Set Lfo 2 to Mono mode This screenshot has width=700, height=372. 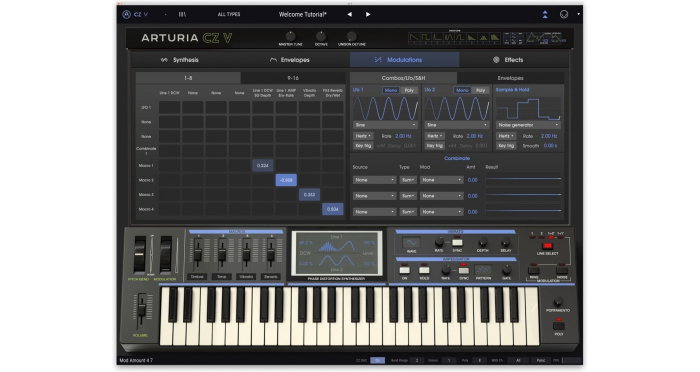pyautogui.click(x=462, y=90)
